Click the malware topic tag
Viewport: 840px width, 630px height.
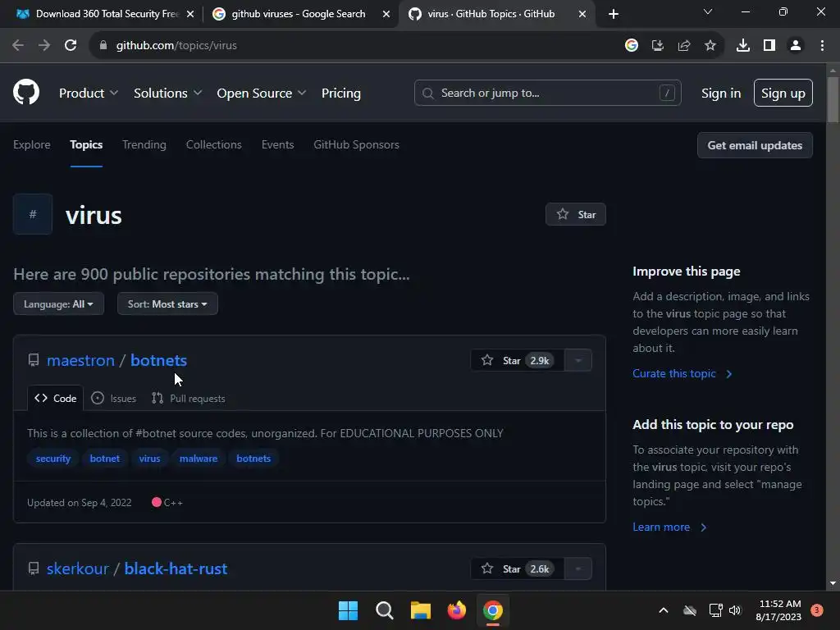pyautogui.click(x=199, y=459)
